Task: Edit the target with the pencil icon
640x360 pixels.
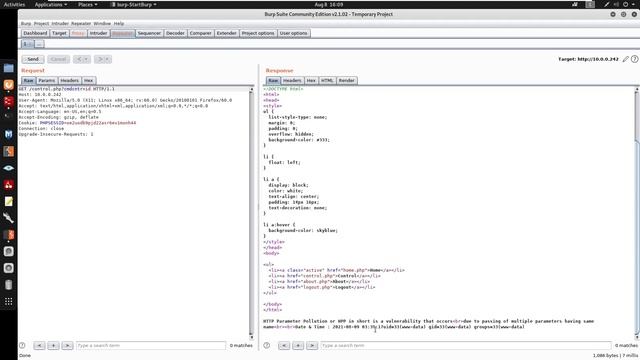Action: (625, 59)
